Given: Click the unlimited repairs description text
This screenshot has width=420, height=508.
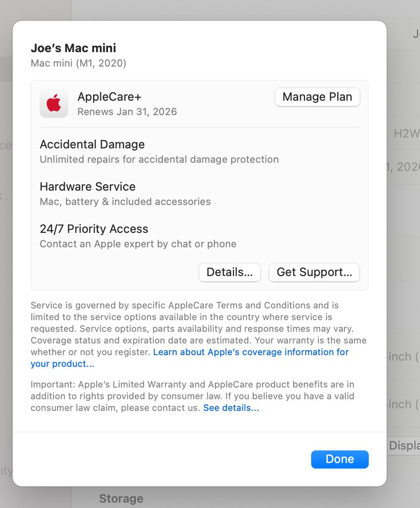Looking at the screenshot, I should 159,159.
